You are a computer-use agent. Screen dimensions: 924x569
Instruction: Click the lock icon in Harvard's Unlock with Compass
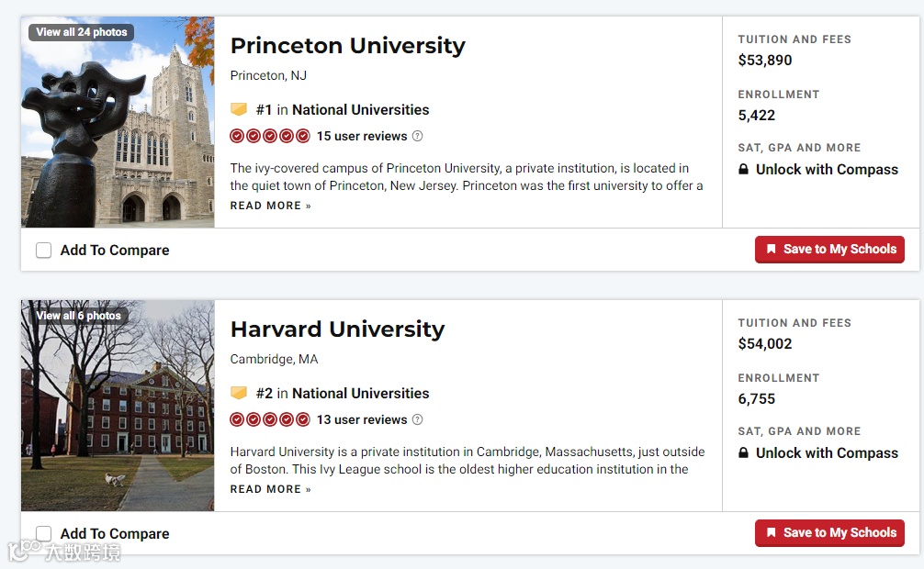744,453
